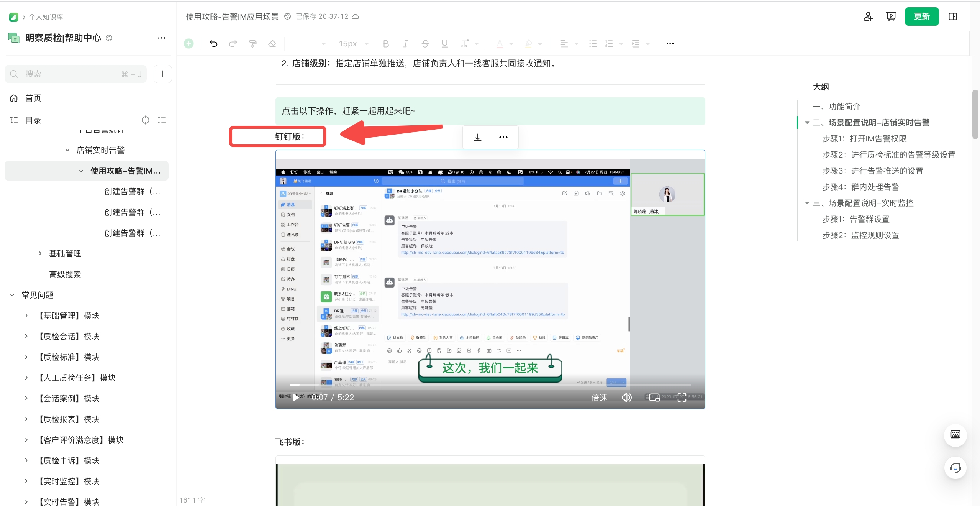Toggle italic formatting
This screenshot has height=506, width=980.
(x=405, y=44)
